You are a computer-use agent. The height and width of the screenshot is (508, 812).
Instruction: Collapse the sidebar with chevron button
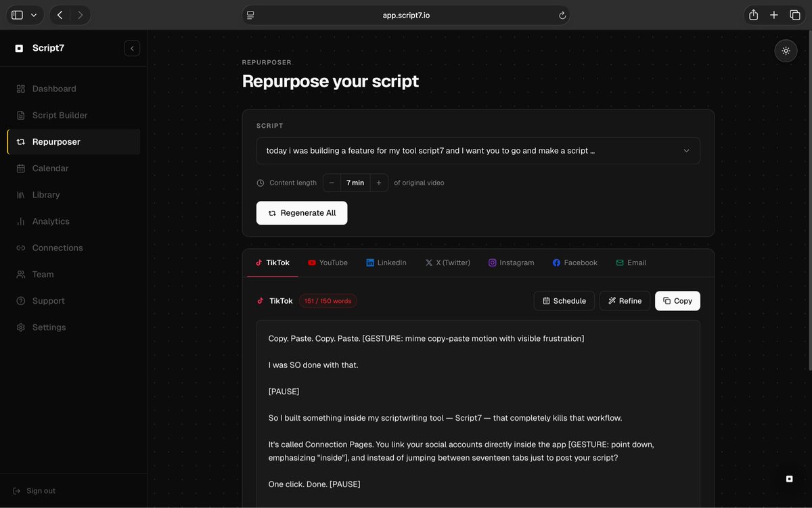pyautogui.click(x=132, y=48)
